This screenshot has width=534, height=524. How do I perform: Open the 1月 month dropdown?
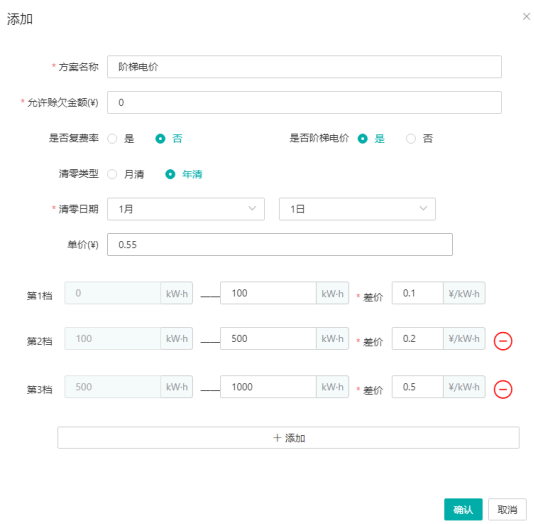[x=186, y=209]
